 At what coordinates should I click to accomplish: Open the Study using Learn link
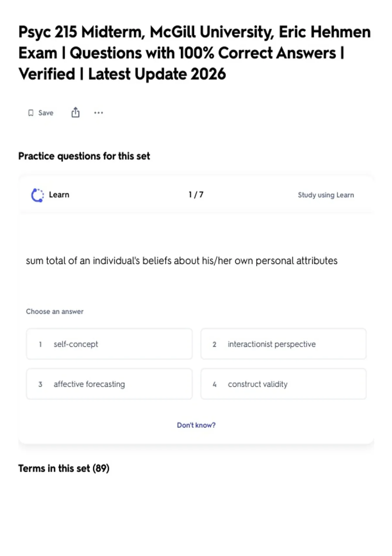[x=326, y=195]
